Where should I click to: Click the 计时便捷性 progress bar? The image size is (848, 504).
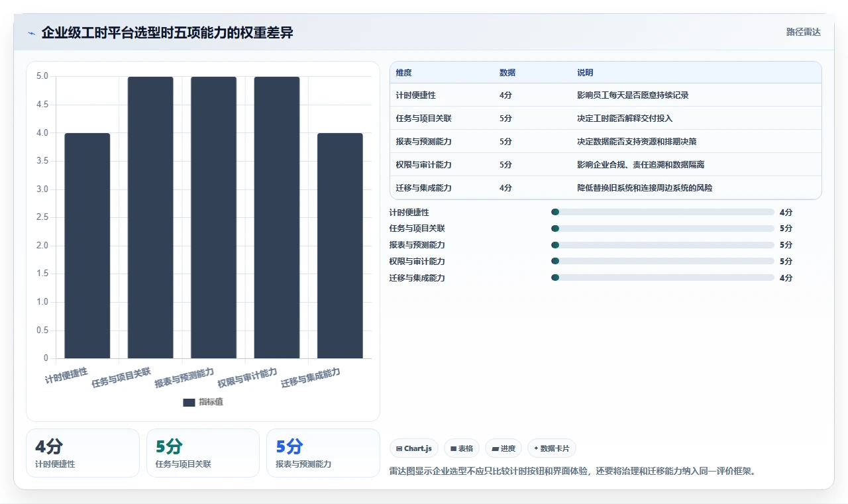[662, 212]
